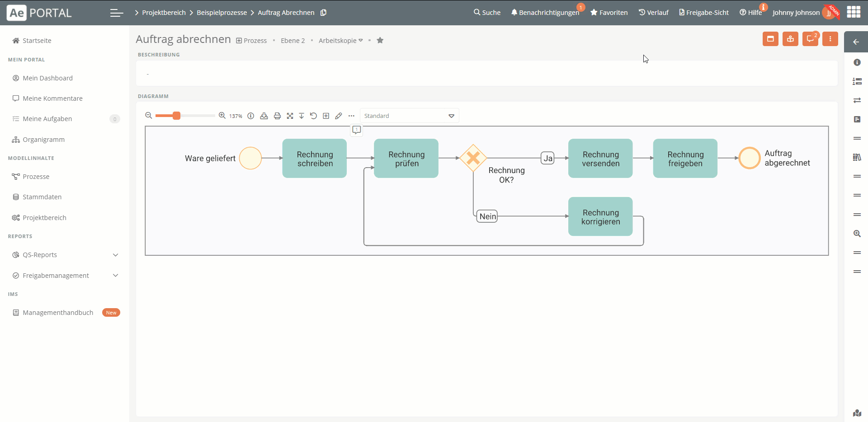Expand the diagram to fullscreen

[x=290, y=116]
